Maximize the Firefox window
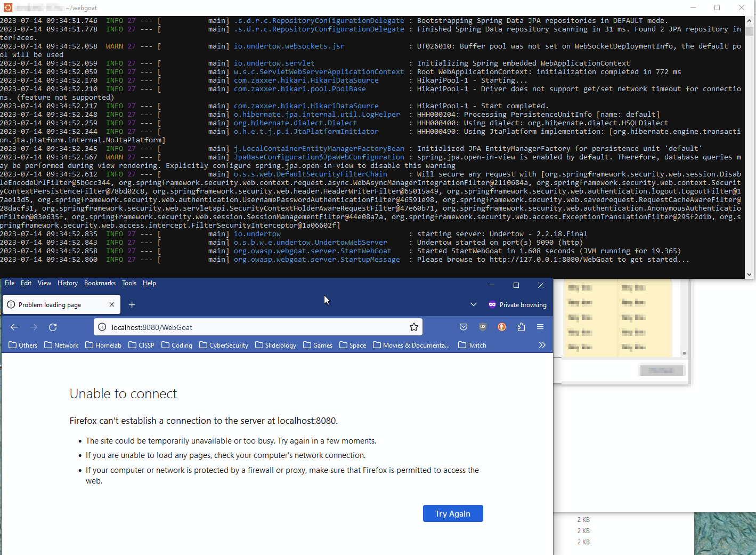This screenshot has height=555, width=756. 516,285
